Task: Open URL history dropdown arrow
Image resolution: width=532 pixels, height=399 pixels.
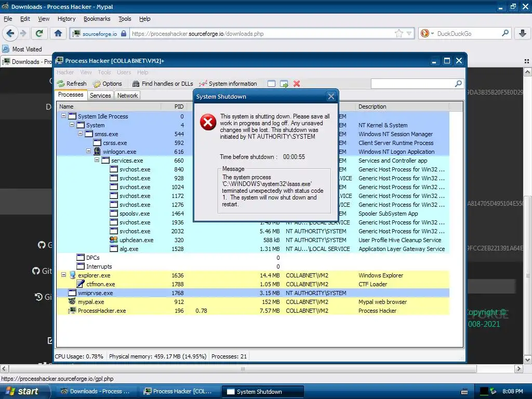Action: click(409, 33)
